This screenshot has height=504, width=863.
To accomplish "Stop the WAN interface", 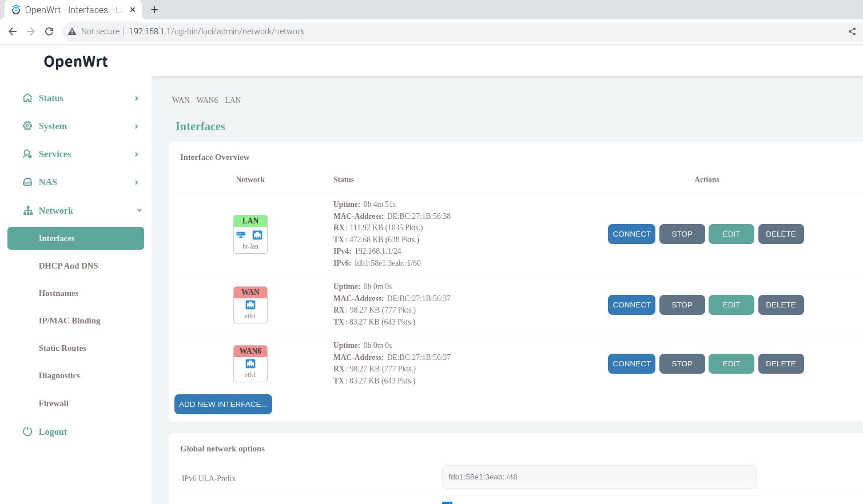I will tap(682, 305).
